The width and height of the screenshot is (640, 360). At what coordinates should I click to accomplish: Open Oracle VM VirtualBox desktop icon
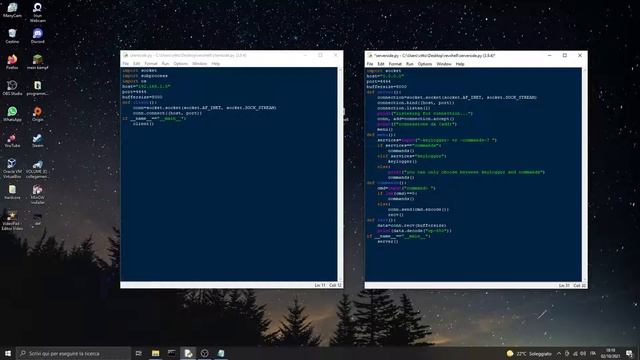[12, 168]
